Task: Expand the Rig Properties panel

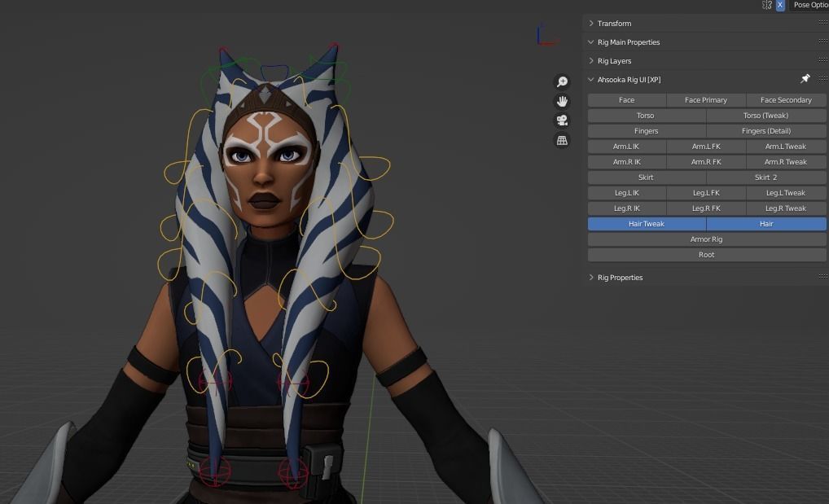Action: (x=620, y=277)
